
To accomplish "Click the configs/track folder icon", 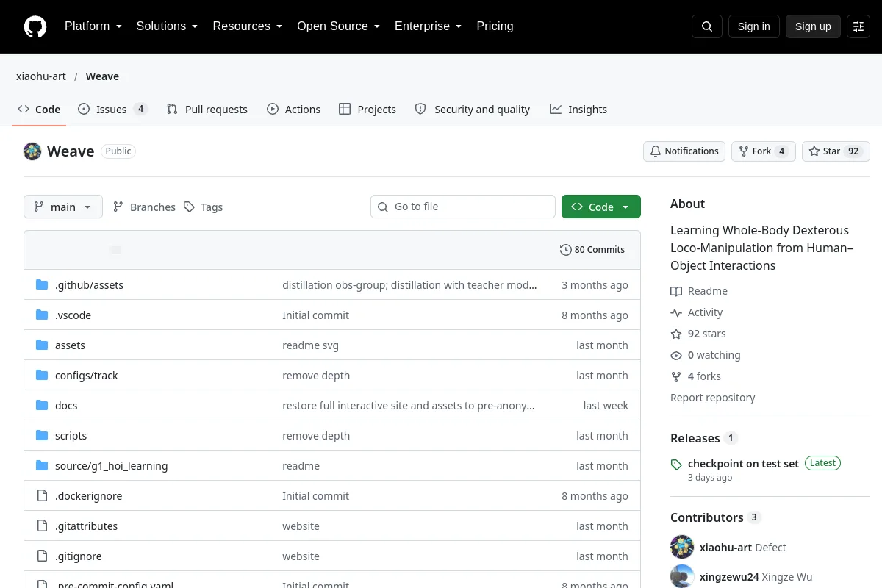I will 42,376.
